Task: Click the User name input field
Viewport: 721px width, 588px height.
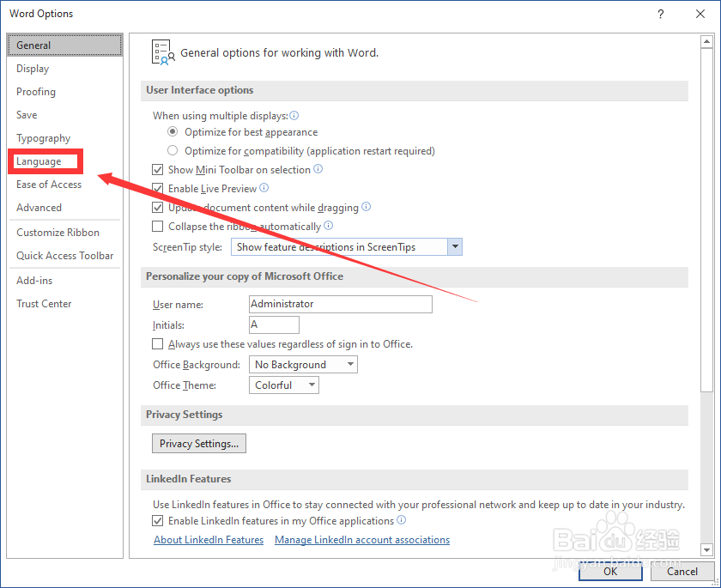Action: [x=340, y=304]
